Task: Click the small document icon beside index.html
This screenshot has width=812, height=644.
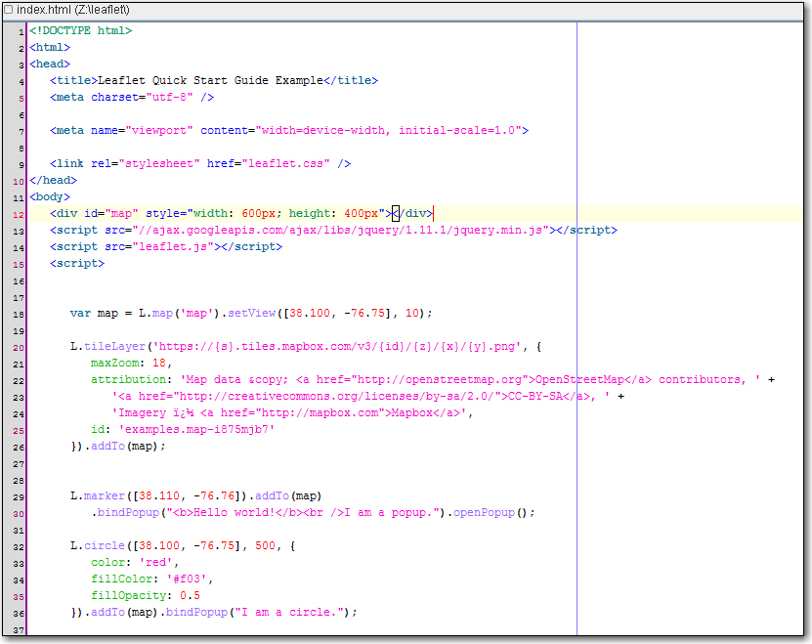Action: tap(8, 10)
